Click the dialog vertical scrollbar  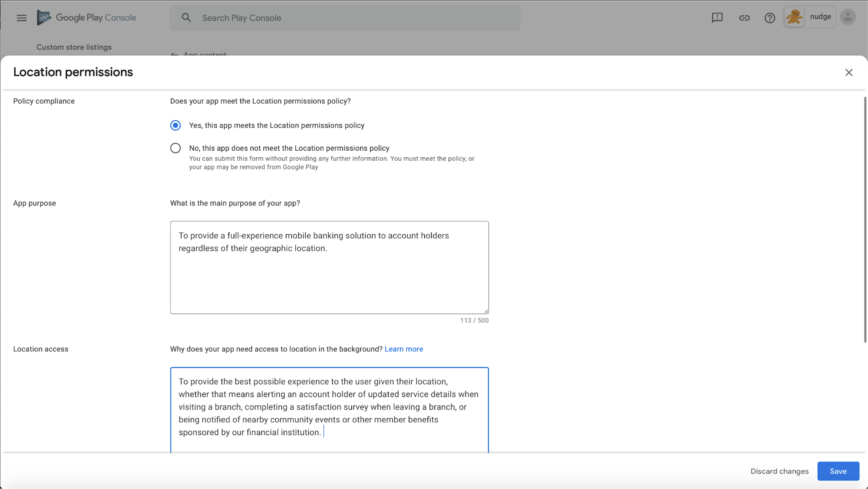point(865,219)
